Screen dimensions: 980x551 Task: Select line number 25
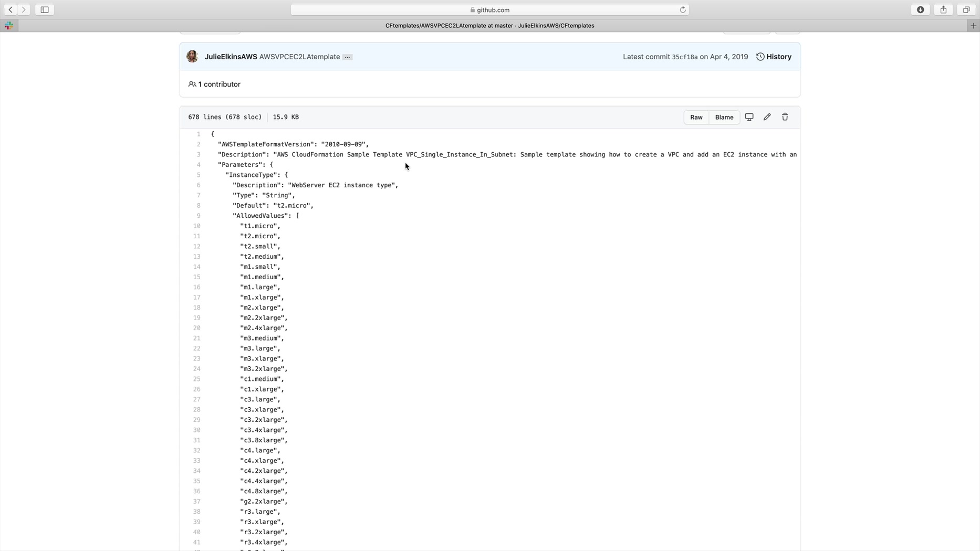(196, 379)
